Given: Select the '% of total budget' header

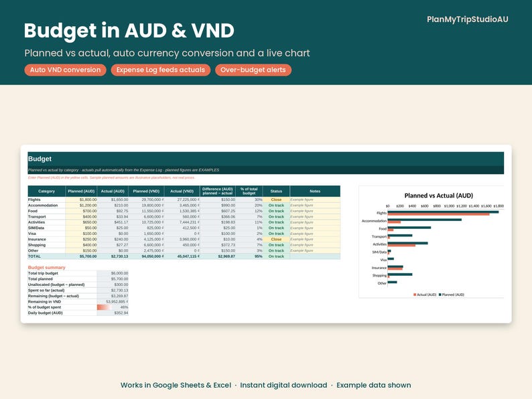Looking at the screenshot, I should (x=249, y=191).
